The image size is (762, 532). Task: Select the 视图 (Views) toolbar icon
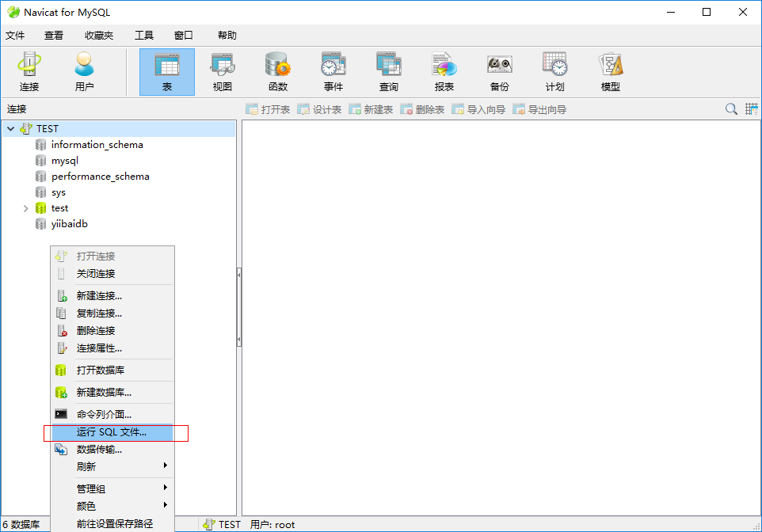[x=223, y=70]
